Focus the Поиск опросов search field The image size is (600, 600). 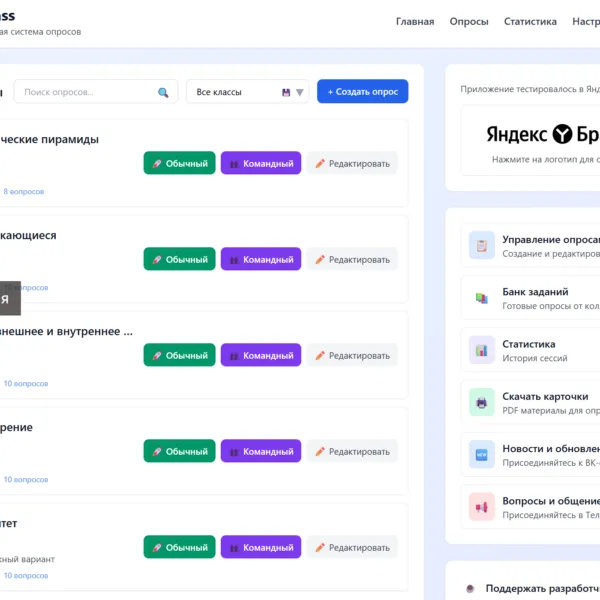pyautogui.click(x=96, y=91)
